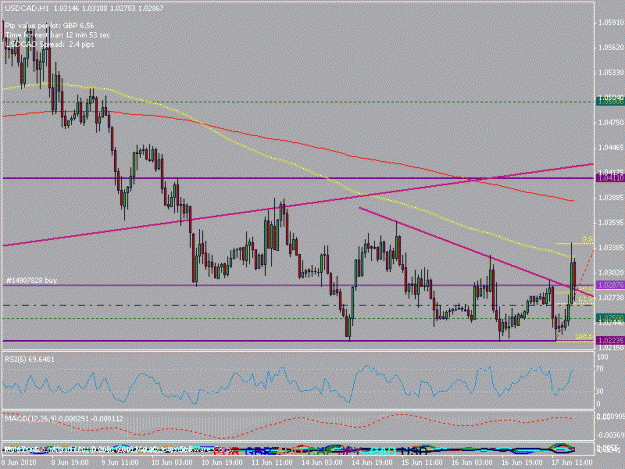
Task: Click the RSI scale 100 level label
Action: [x=602, y=357]
